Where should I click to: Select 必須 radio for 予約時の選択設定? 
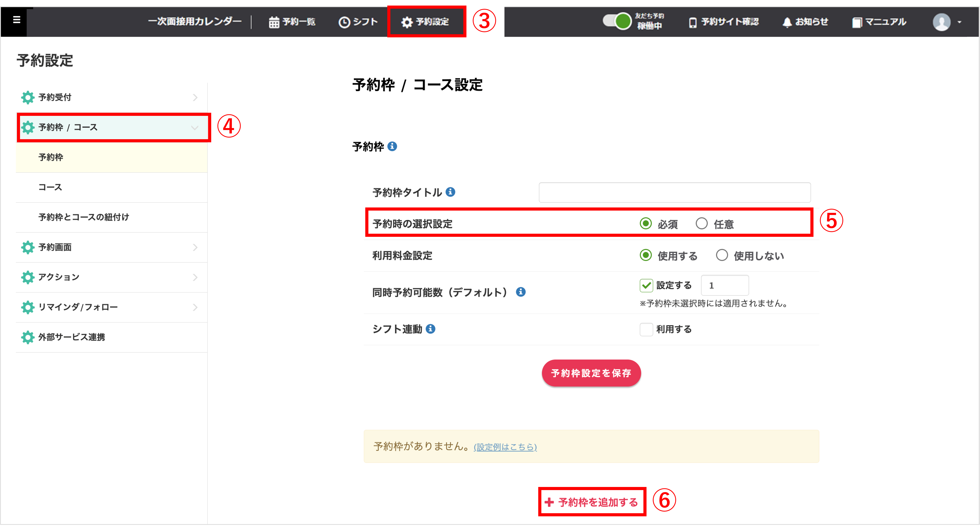point(646,223)
